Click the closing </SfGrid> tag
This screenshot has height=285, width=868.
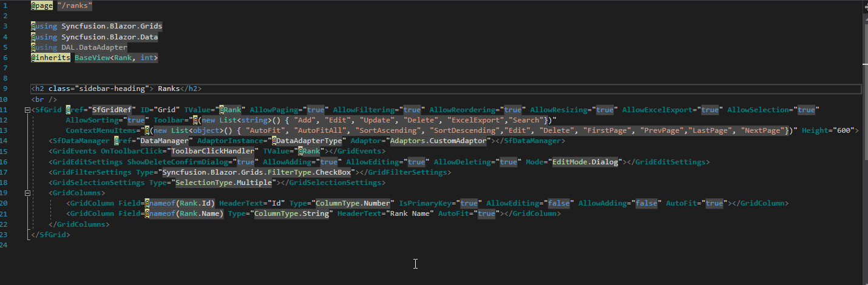tap(50, 235)
